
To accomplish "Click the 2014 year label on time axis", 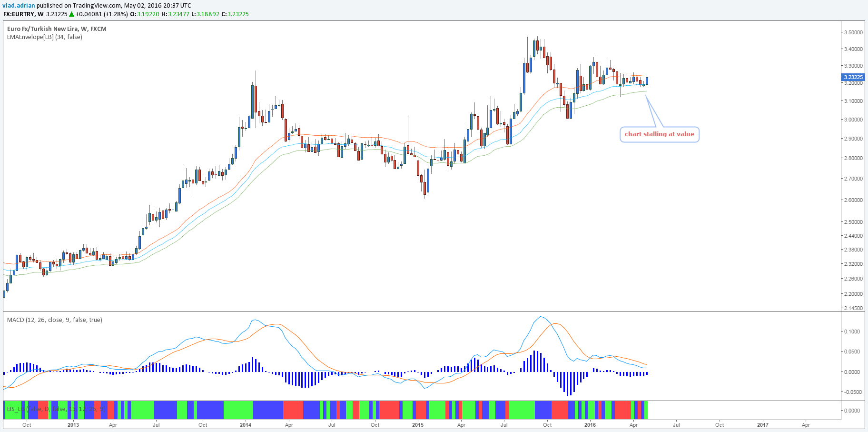I will pyautogui.click(x=246, y=425).
